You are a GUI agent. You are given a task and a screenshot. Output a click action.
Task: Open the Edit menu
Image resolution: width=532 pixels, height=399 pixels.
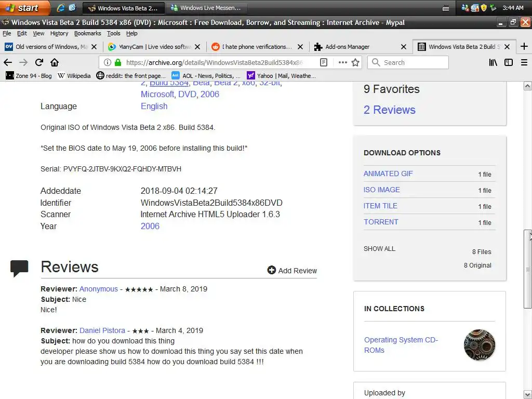pyautogui.click(x=22, y=33)
